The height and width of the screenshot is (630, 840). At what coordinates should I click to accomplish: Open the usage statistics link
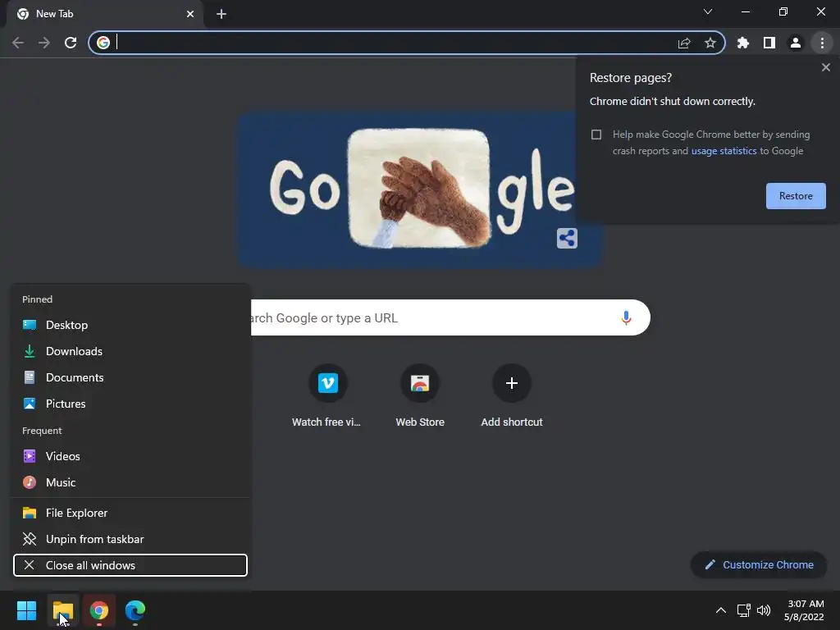coord(724,151)
